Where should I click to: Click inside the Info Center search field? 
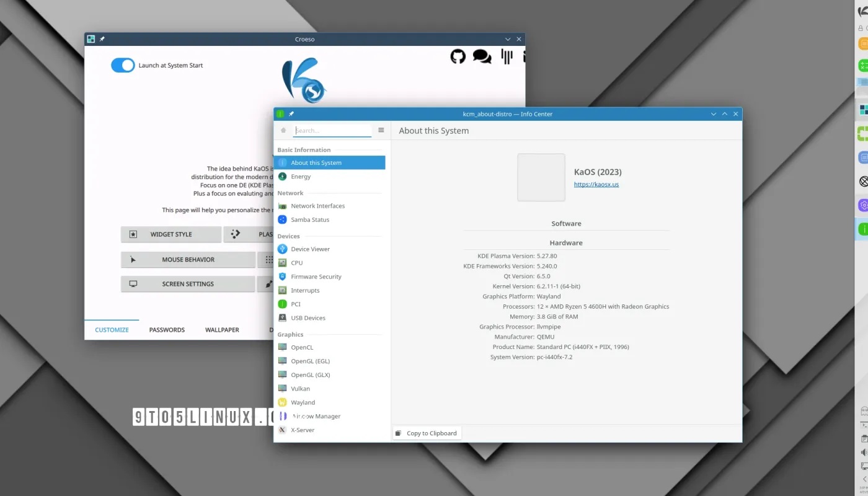click(332, 130)
